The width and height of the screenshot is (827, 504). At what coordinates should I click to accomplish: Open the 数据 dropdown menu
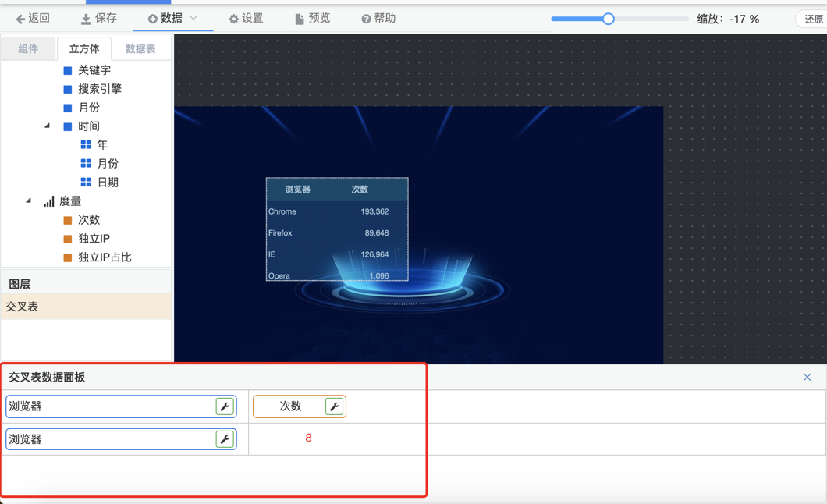tap(172, 18)
